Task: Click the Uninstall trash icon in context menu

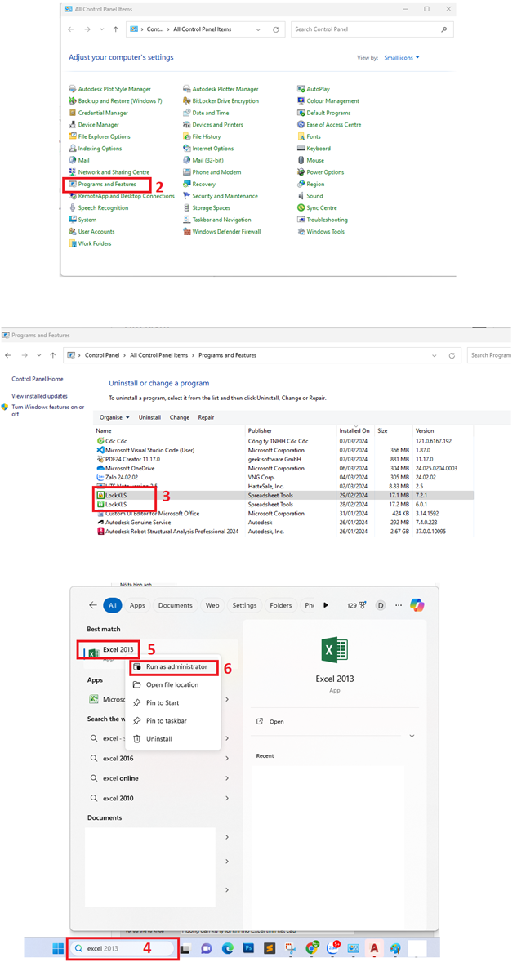Action: [x=137, y=739]
